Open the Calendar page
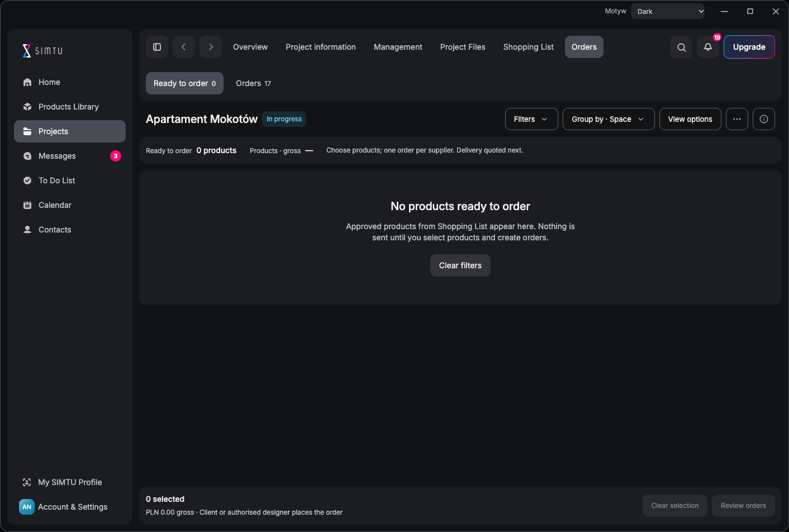Image resolution: width=789 pixels, height=532 pixels. click(x=70, y=205)
